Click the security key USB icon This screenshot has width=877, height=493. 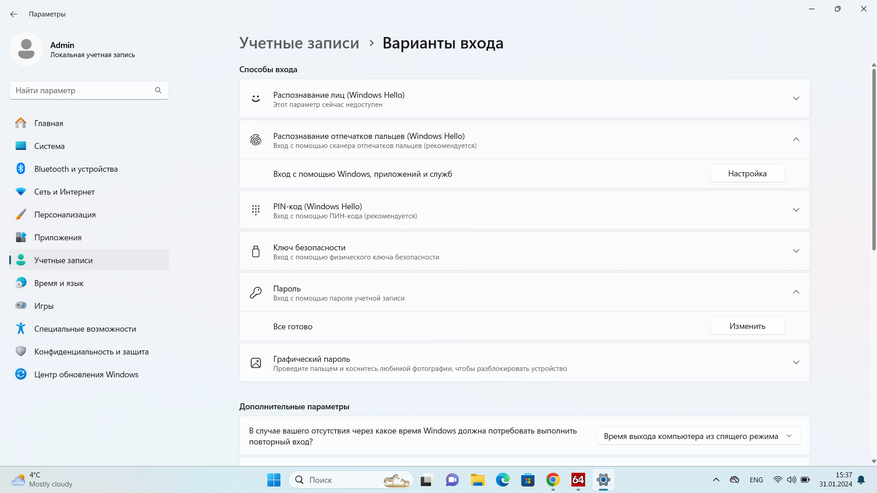[256, 252]
